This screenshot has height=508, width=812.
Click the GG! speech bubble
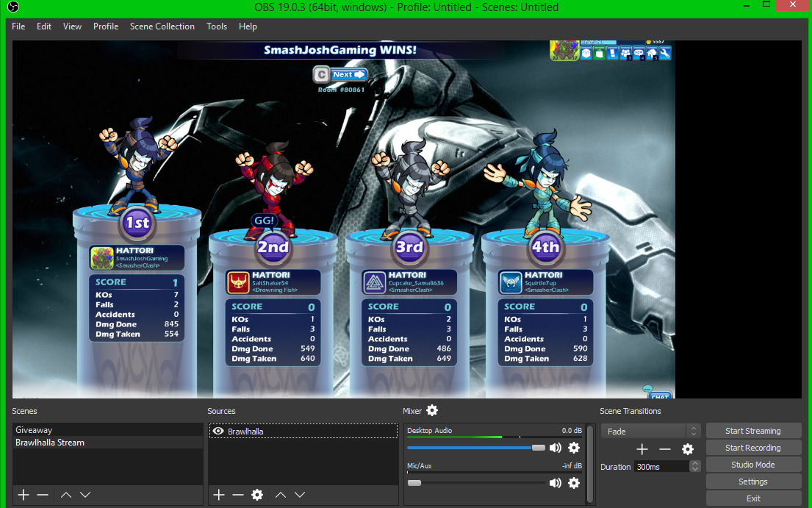click(x=264, y=221)
